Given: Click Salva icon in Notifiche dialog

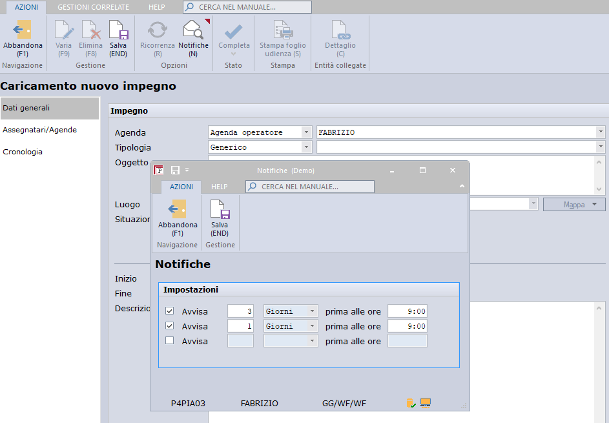Looking at the screenshot, I should (219, 210).
